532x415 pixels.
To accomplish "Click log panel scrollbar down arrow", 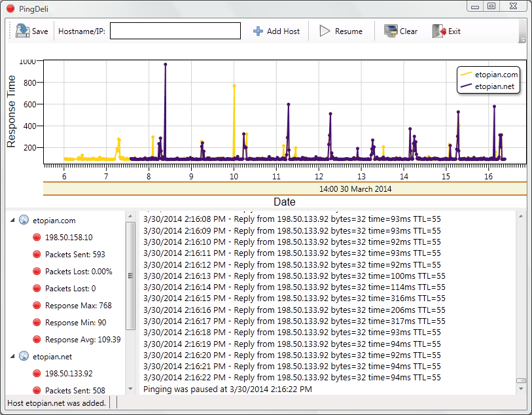I will [521, 389].
